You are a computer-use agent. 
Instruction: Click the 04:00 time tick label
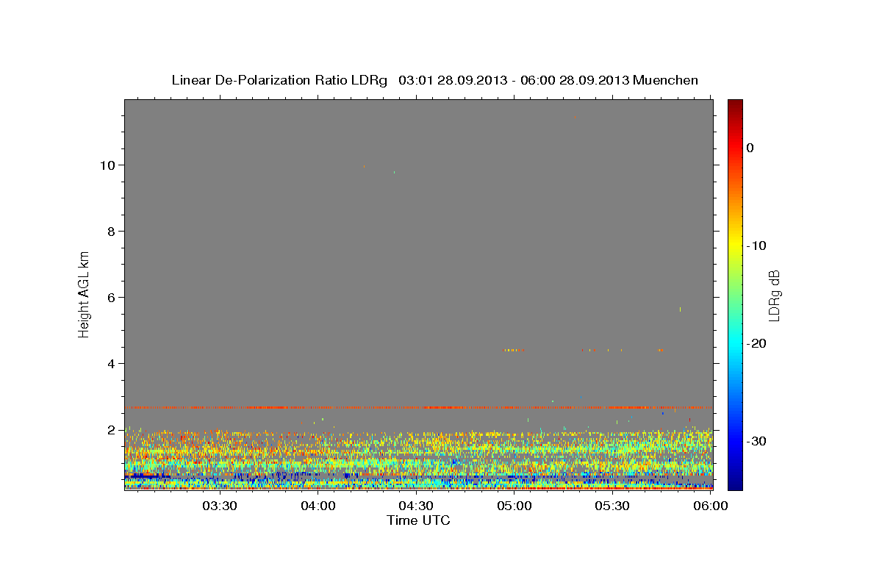pyautogui.click(x=318, y=506)
